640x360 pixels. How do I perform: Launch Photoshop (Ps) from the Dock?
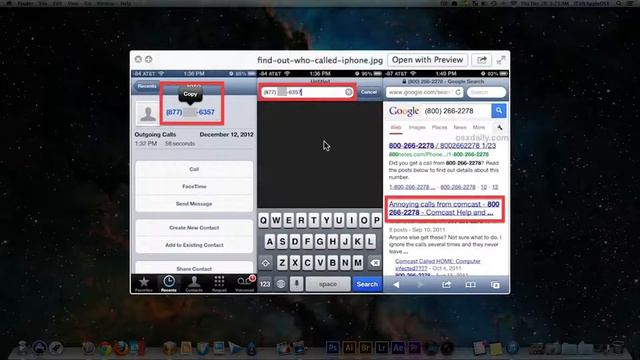(333, 348)
